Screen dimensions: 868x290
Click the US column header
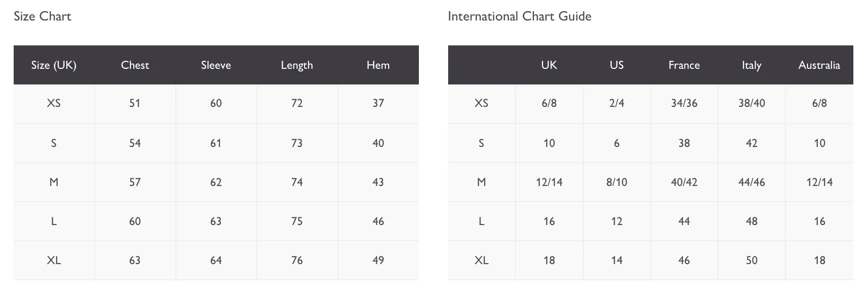click(617, 65)
